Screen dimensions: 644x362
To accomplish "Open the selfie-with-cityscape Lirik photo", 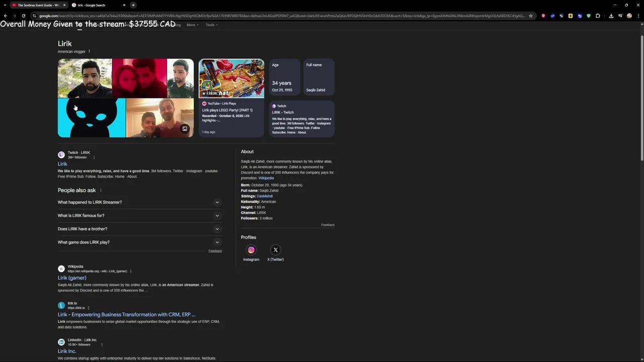I will point(85,78).
